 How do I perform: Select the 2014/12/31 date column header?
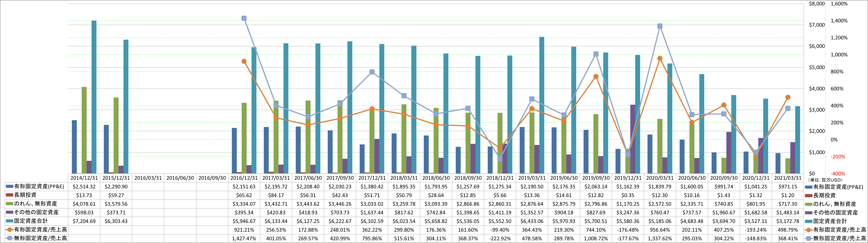coord(84,178)
